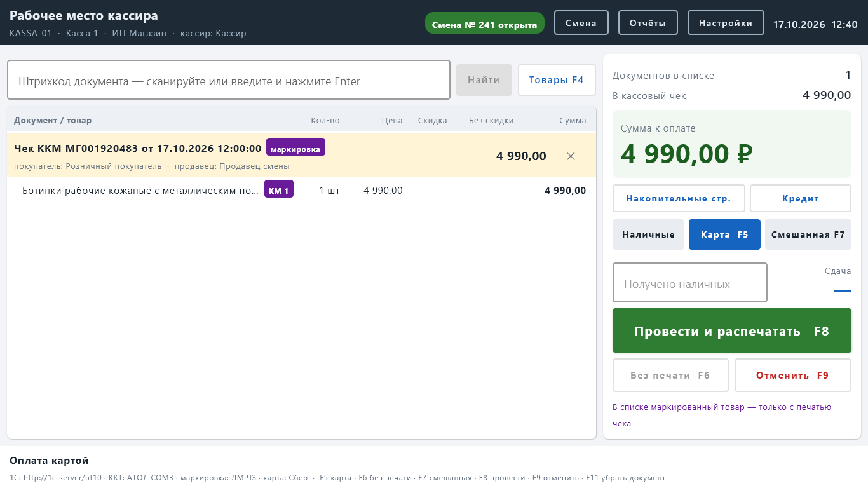The image size is (868, 488).
Task: Click the Без скидки column header
Action: [x=491, y=121]
